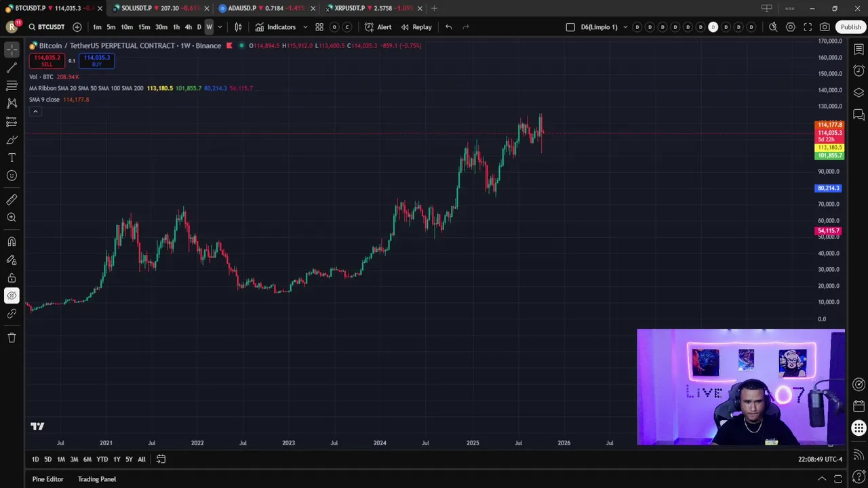Viewport: 868px width, 488px height.
Task: Open the Fibonacci and Gann tools
Action: tap(12, 85)
